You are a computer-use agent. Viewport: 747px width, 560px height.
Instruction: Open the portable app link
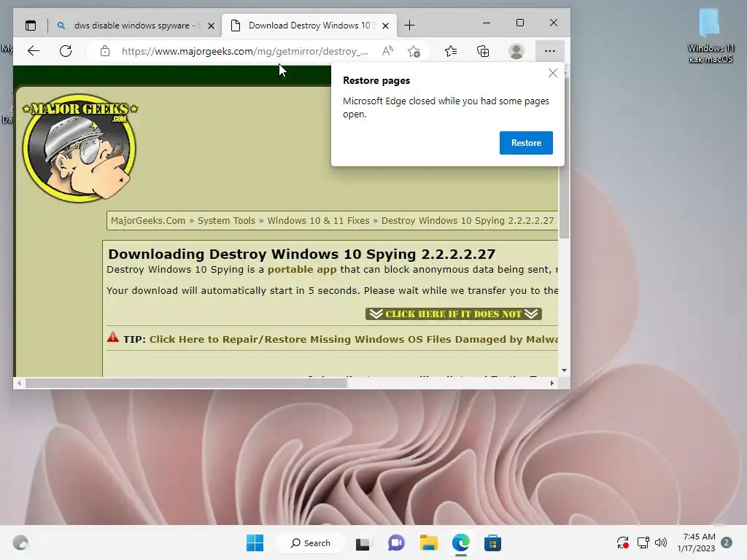(302, 270)
